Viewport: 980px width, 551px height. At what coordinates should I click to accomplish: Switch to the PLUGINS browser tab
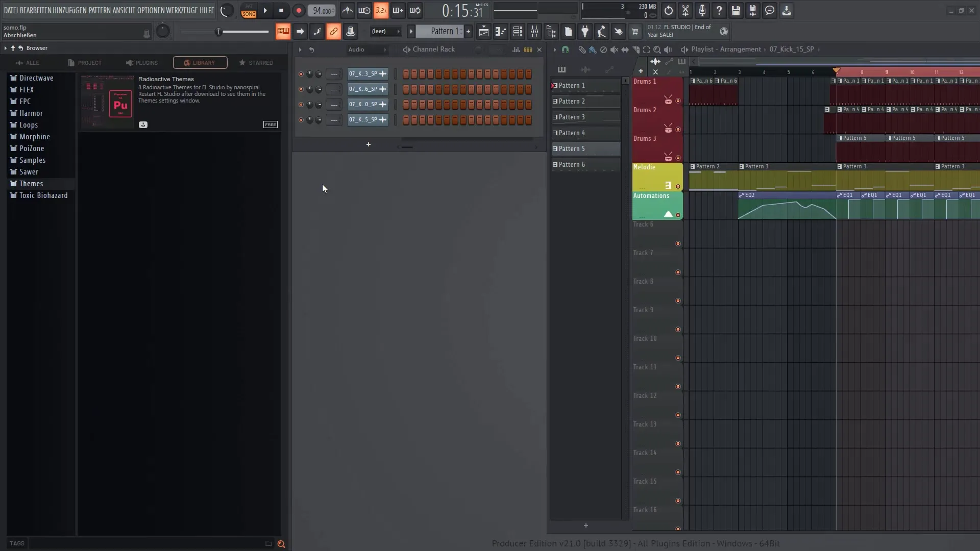(x=142, y=63)
